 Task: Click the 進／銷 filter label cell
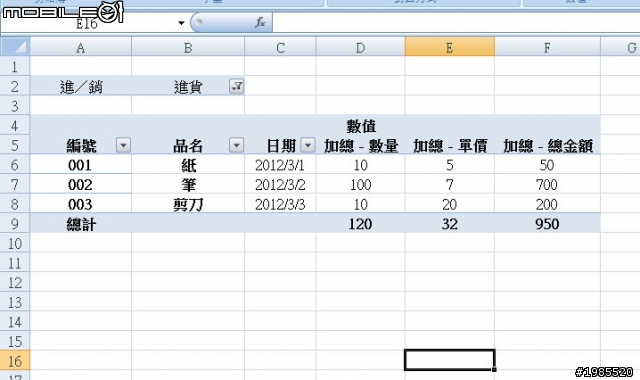click(80, 86)
